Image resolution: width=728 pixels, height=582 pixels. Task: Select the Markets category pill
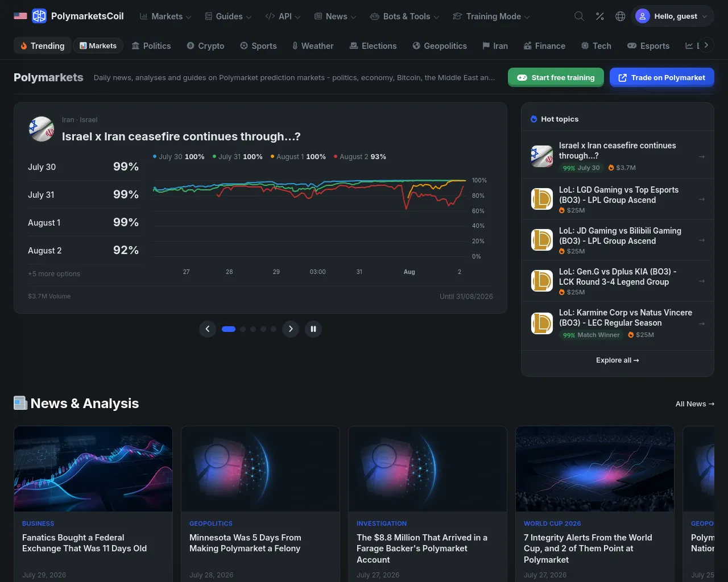pos(98,46)
